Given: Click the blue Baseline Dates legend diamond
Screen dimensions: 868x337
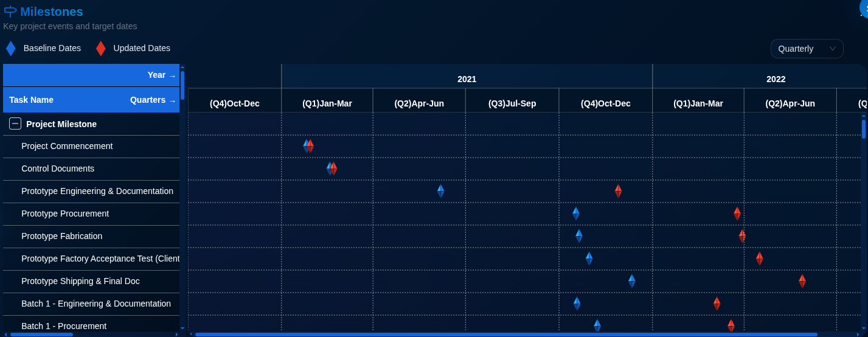Looking at the screenshot, I should point(11,49).
